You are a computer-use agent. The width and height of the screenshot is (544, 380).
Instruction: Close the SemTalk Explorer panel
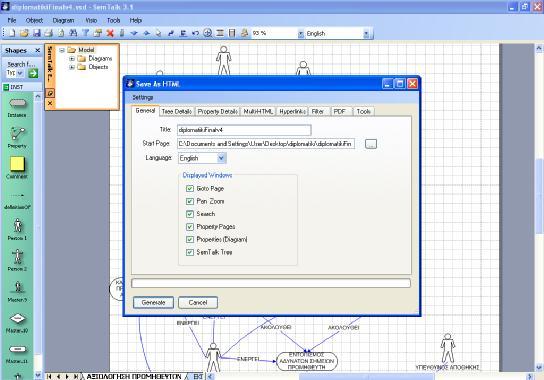tap(50, 103)
